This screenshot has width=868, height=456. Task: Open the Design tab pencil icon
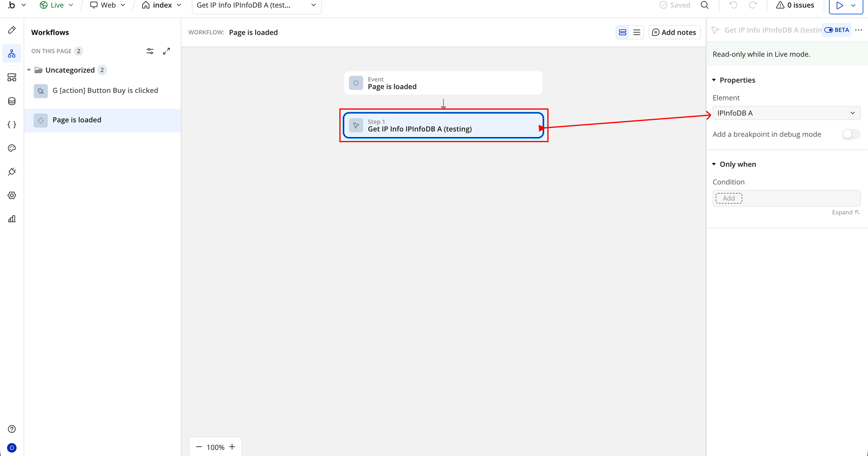pos(12,30)
